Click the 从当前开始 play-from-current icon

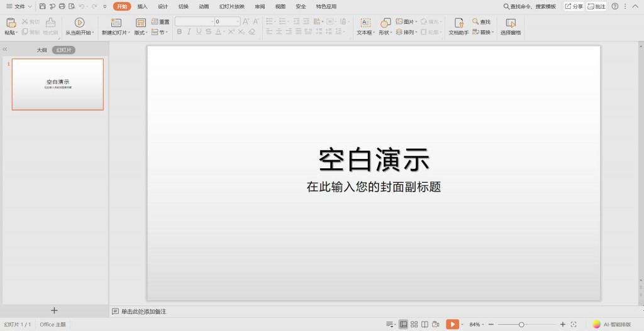click(x=79, y=22)
